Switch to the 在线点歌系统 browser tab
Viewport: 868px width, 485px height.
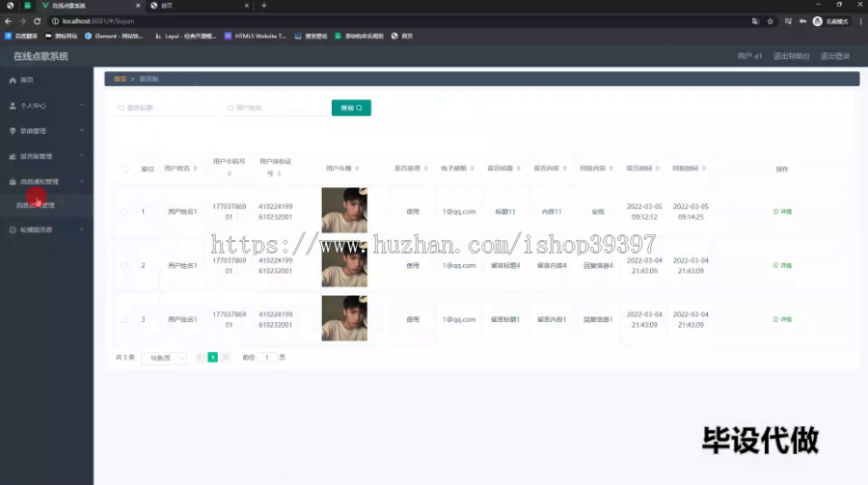[x=91, y=6]
